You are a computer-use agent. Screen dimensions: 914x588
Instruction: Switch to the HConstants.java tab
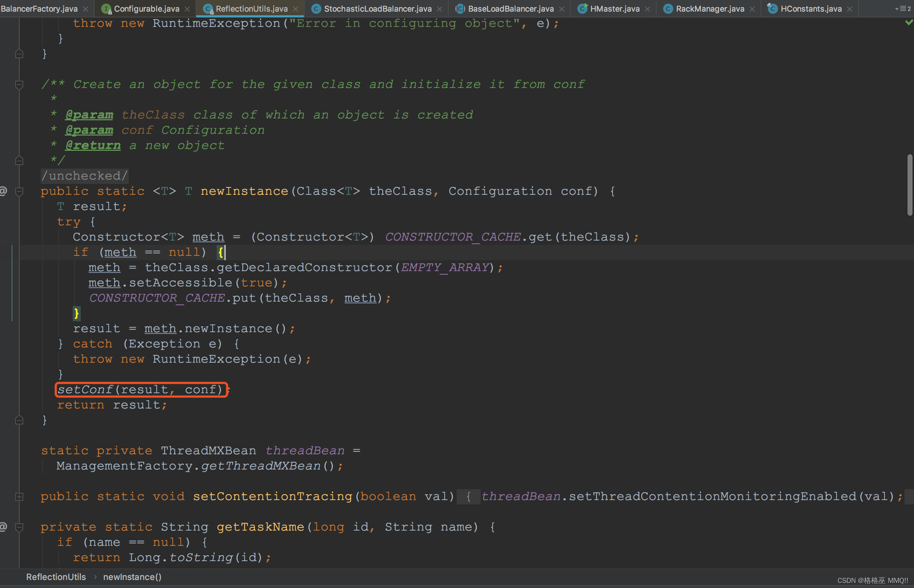(x=811, y=8)
